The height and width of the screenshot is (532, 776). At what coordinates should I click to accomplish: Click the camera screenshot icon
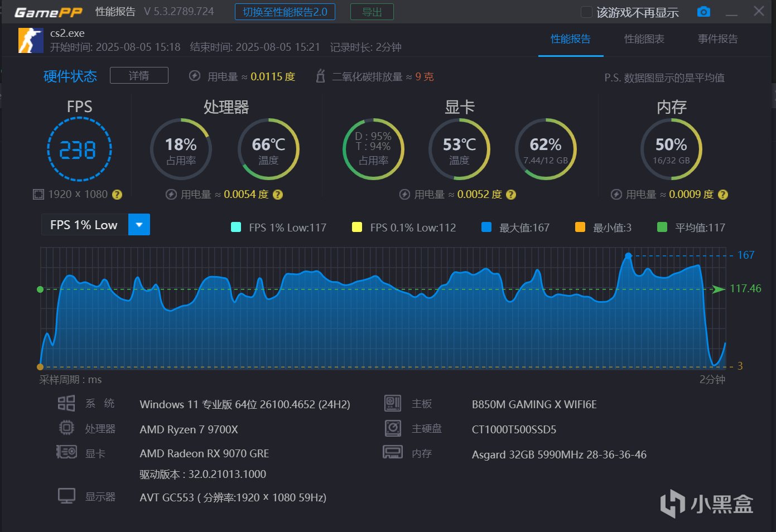point(704,12)
